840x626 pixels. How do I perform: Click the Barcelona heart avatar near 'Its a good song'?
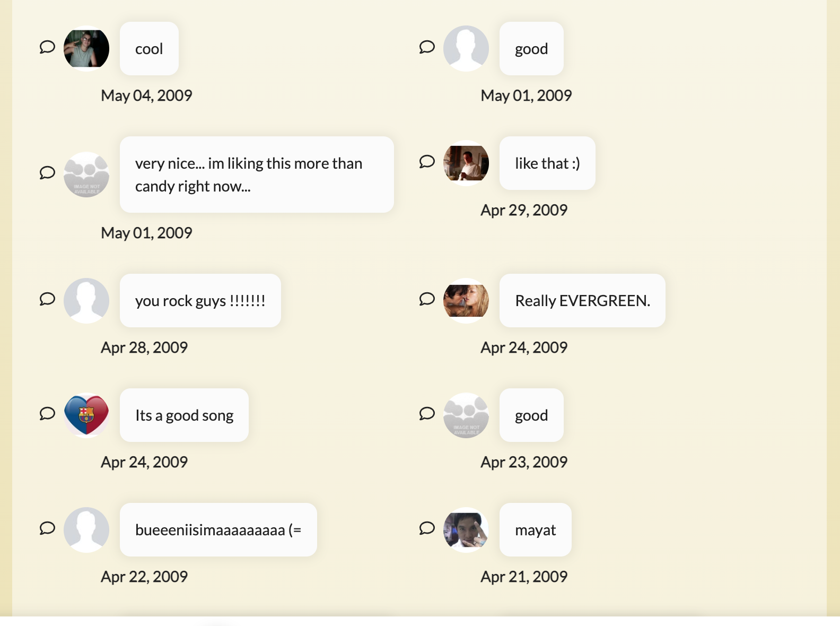click(x=86, y=414)
